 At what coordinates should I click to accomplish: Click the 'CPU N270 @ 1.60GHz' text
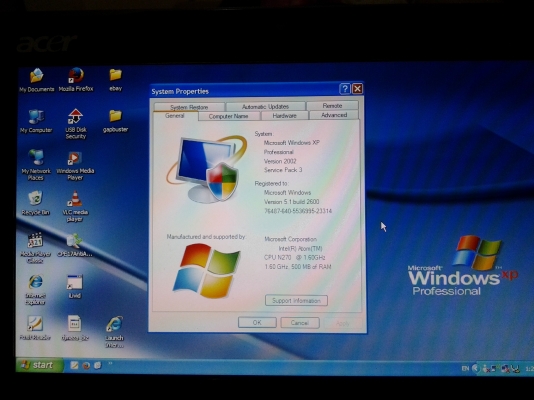click(295, 257)
